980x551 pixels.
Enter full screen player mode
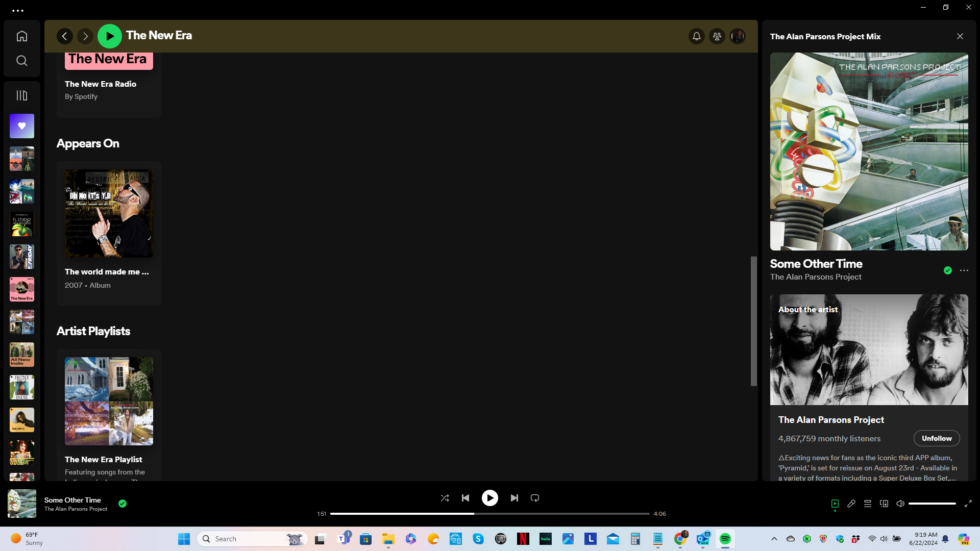pyautogui.click(x=968, y=504)
